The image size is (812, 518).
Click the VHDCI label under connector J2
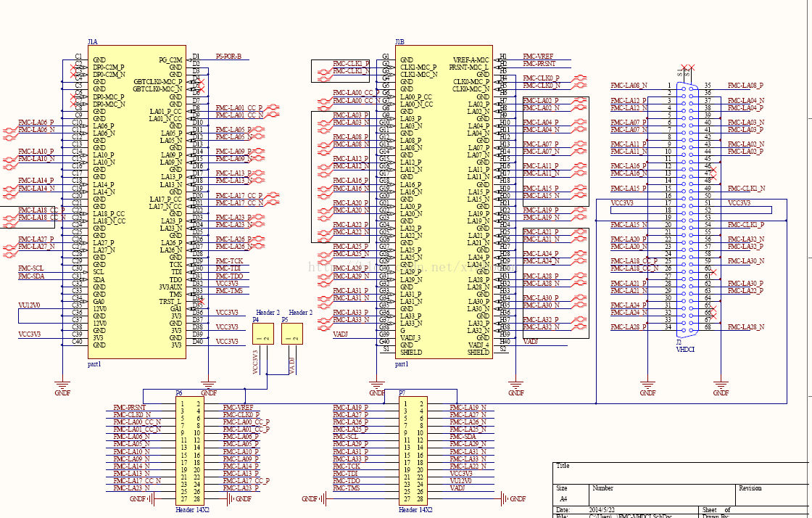click(x=685, y=350)
